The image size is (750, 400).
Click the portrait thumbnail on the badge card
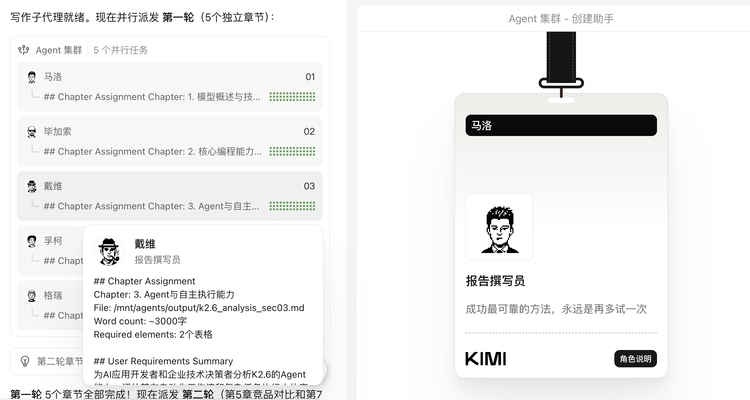coord(499,227)
